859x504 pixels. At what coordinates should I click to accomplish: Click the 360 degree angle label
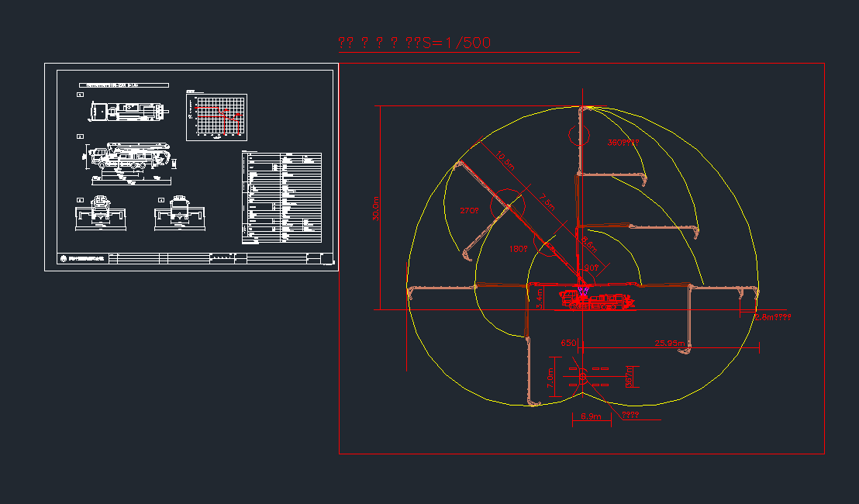623,143
